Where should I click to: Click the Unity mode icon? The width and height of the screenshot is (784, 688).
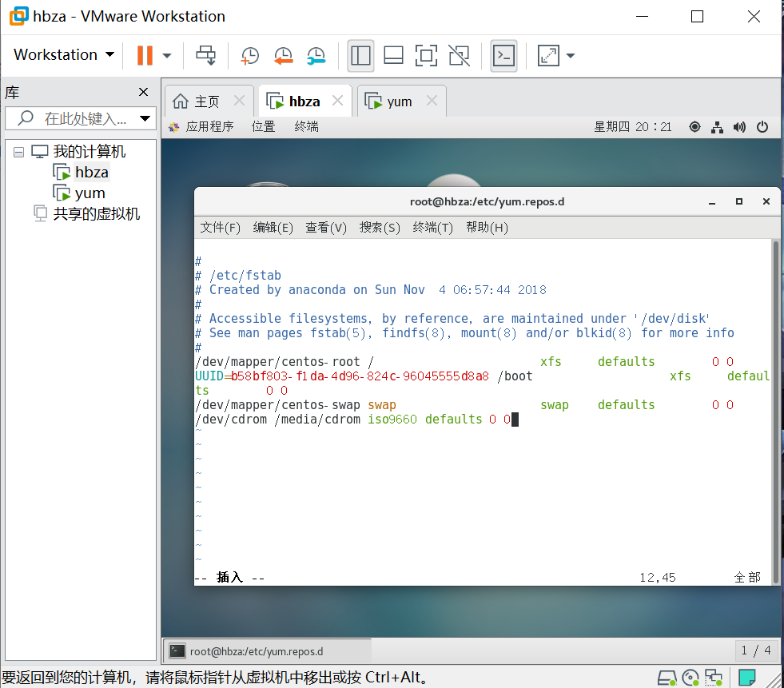(x=459, y=55)
